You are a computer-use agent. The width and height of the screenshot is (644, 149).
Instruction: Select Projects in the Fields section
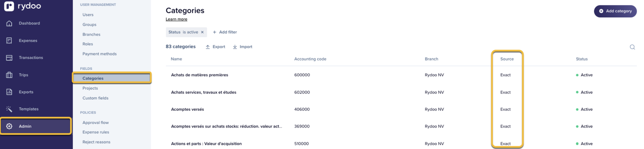coord(90,88)
